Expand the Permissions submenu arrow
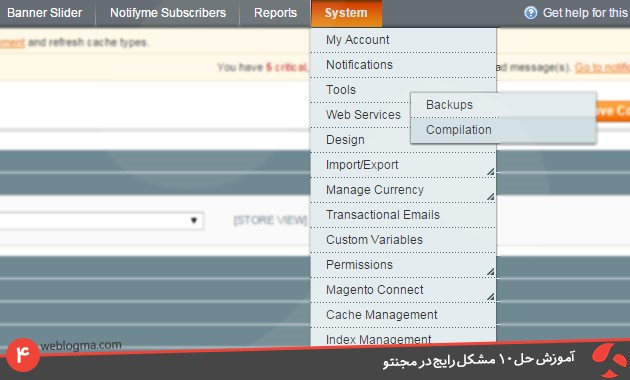This screenshot has height=380, width=630. (x=490, y=272)
